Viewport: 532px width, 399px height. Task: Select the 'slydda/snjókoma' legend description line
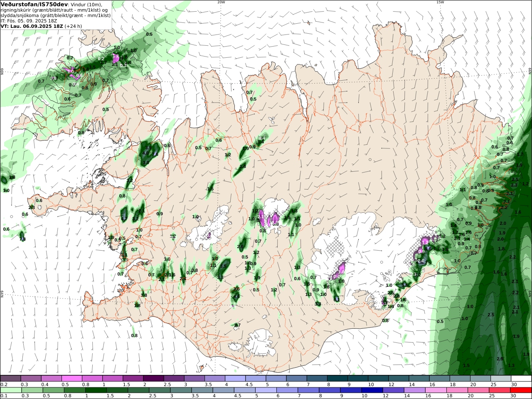55,15
